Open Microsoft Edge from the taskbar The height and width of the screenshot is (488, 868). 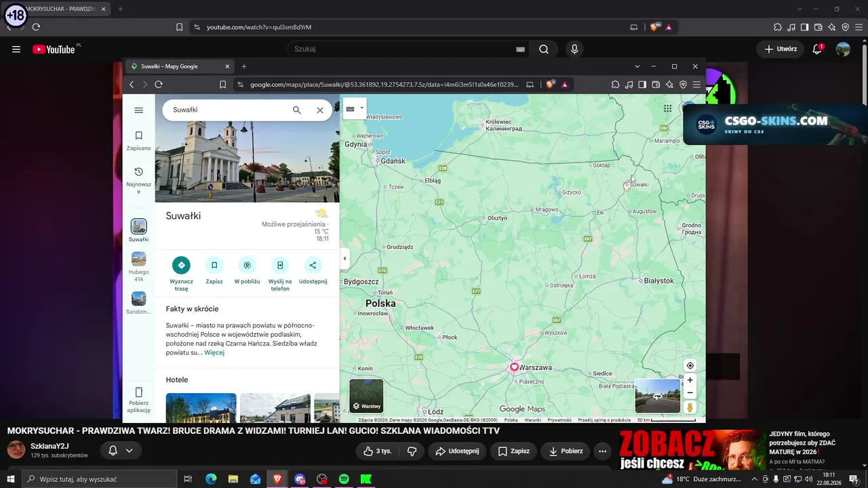(x=211, y=479)
